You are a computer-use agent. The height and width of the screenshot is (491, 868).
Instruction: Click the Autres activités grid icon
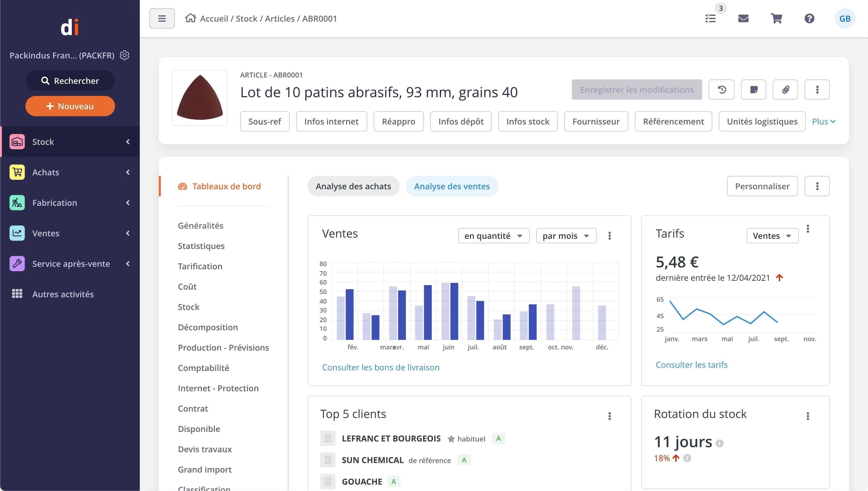tap(17, 294)
